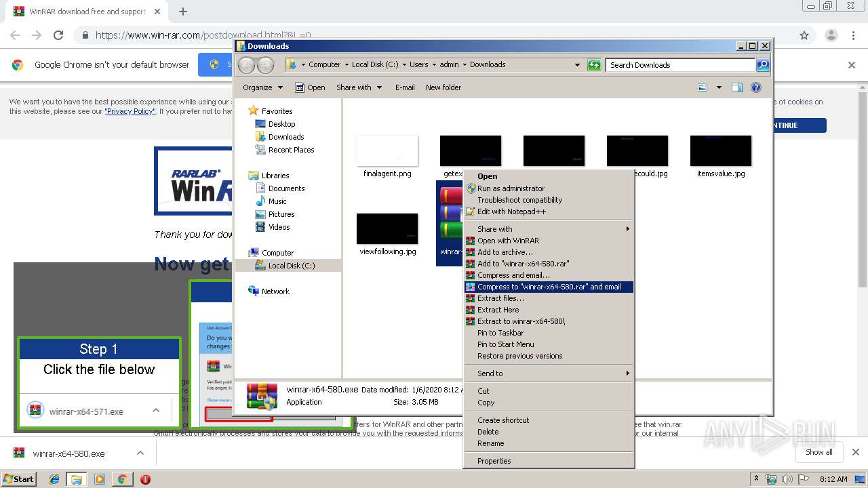868x488 pixels.
Task: Choose Extract to winrar-x64-580\
Action: click(549, 321)
